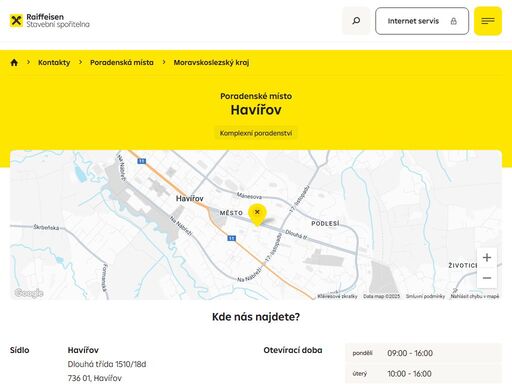Click the Raiffeisen Stavební spořitelna logo
This screenshot has width=512, height=384.
[x=49, y=21]
